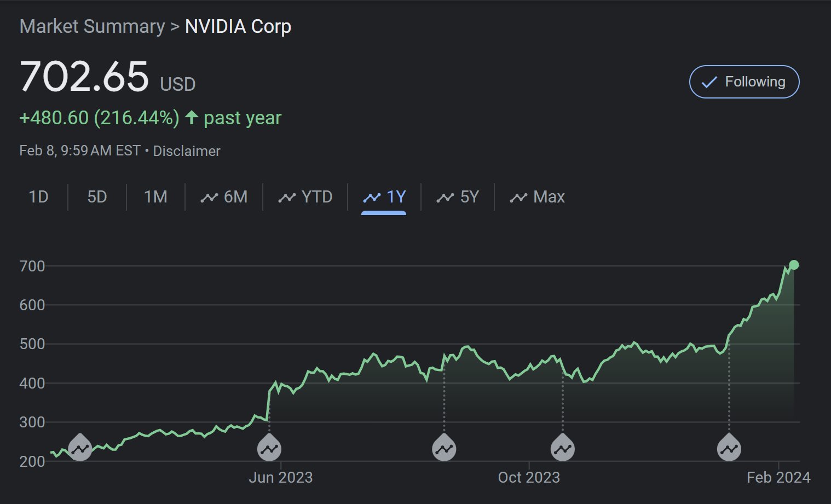Image resolution: width=831 pixels, height=504 pixels.
Task: Click the past year label
Action: [x=243, y=118]
